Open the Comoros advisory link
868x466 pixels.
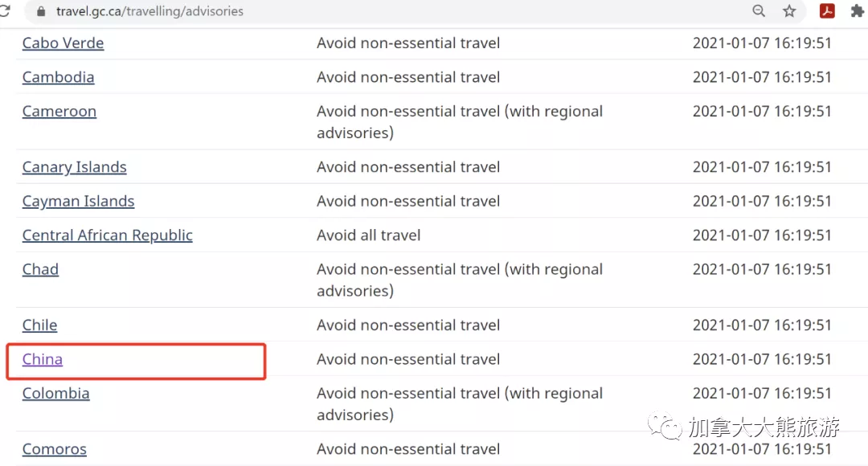coord(55,449)
